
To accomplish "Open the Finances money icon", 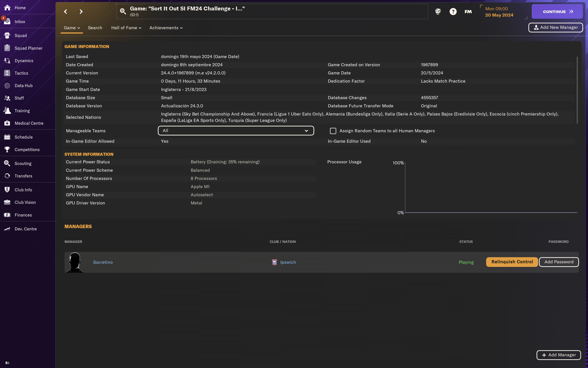I will click(x=7, y=215).
